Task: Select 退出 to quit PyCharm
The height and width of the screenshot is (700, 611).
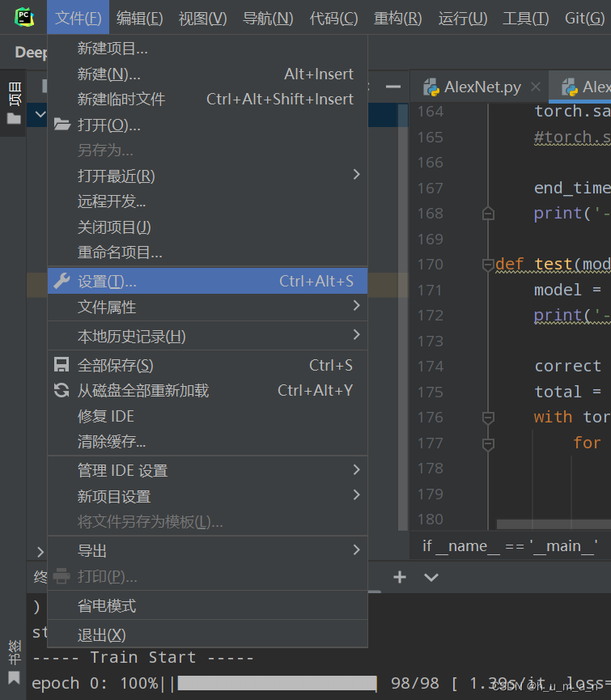Action: click(207, 634)
